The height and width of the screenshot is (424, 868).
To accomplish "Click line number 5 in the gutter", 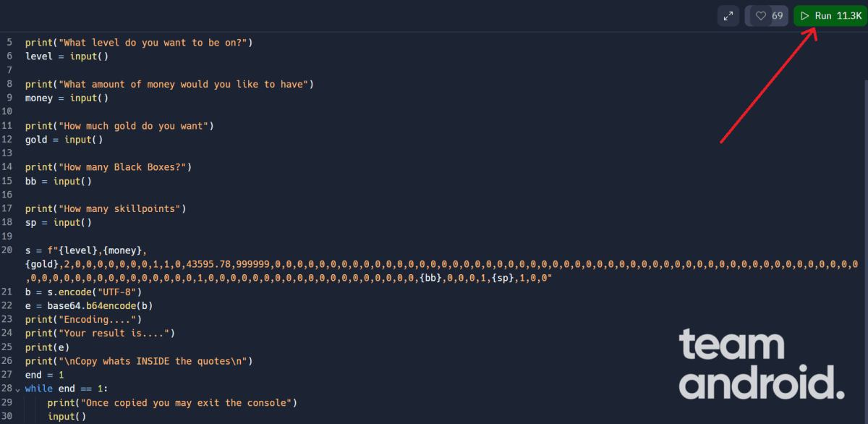I will click(9, 42).
